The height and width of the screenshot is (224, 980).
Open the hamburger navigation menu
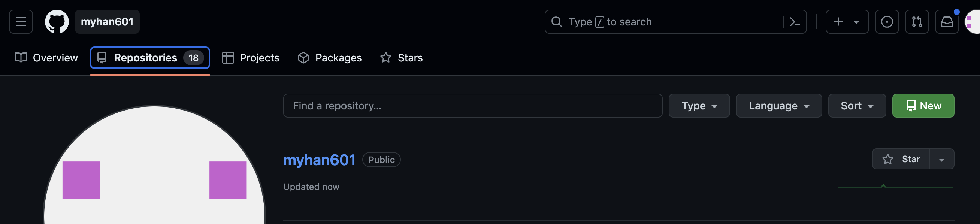21,22
